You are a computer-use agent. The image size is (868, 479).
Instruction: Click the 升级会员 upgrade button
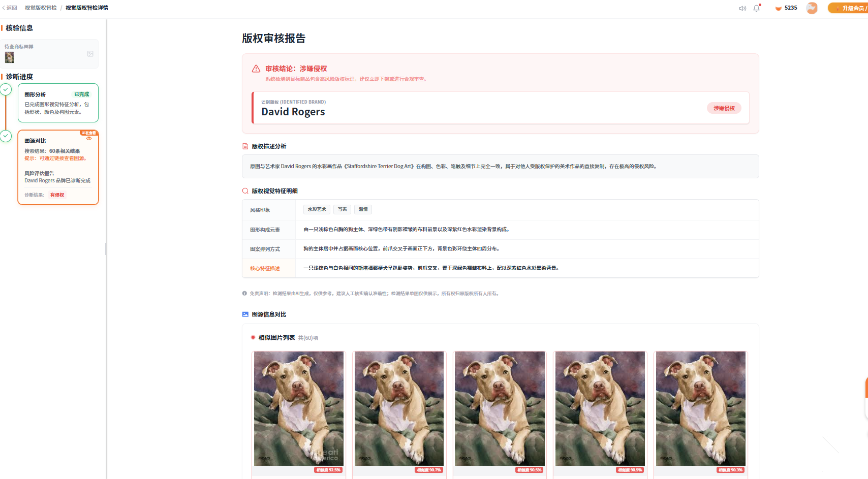[848, 8]
